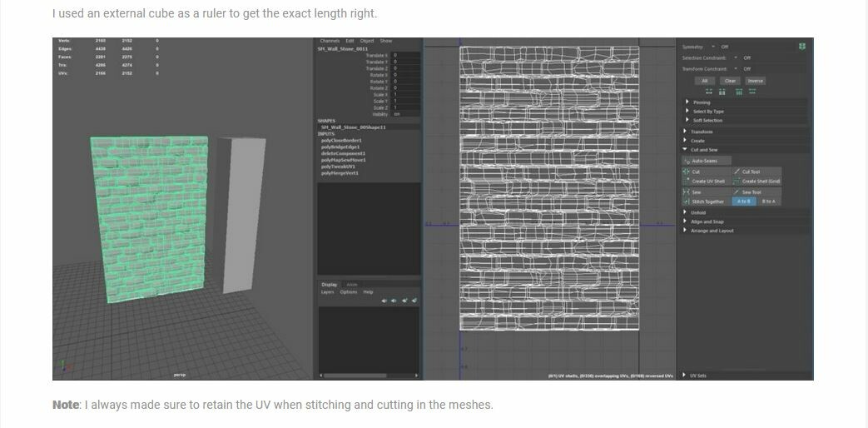Click the second selection icon below the All button

(722, 92)
